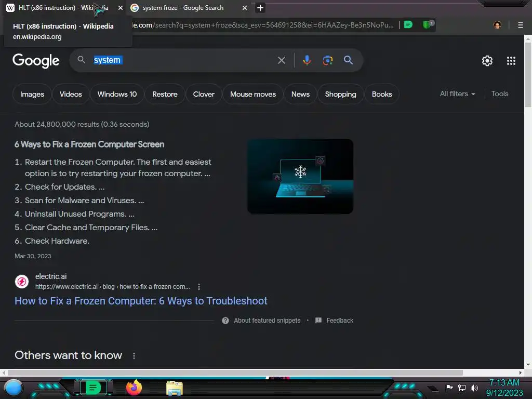Click the green note extension icon in toolbar
This screenshot has height=399, width=532.
tap(408, 24)
